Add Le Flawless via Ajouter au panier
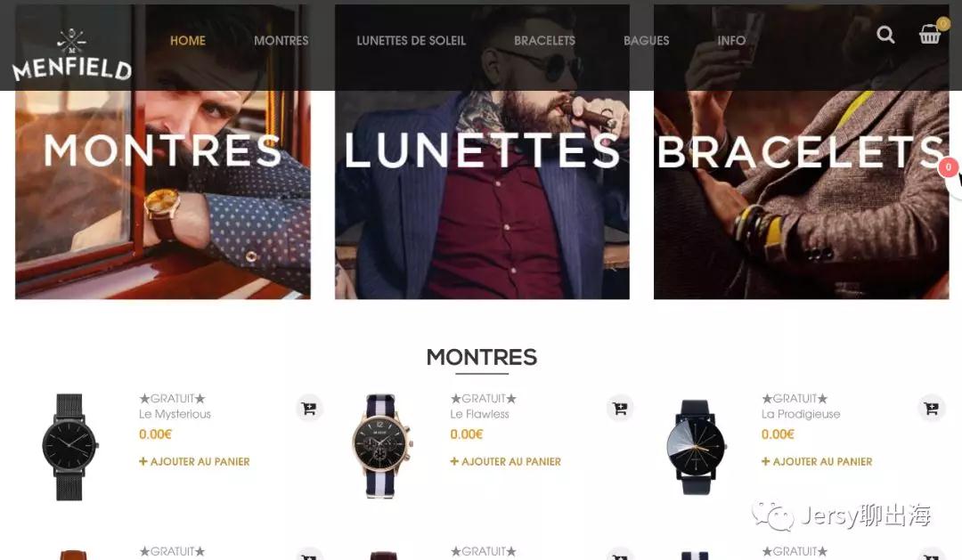This screenshot has width=962, height=560. [506, 461]
